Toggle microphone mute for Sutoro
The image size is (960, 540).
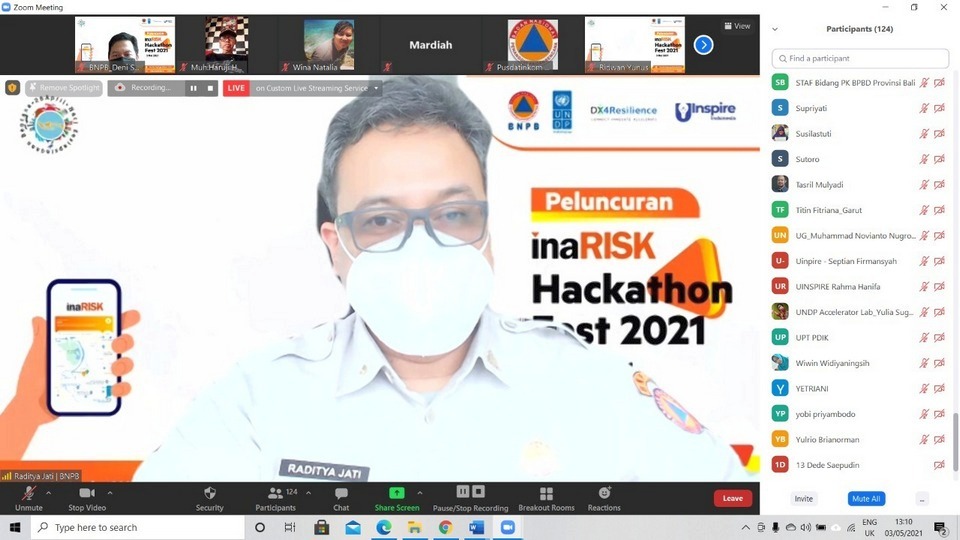(x=924, y=159)
